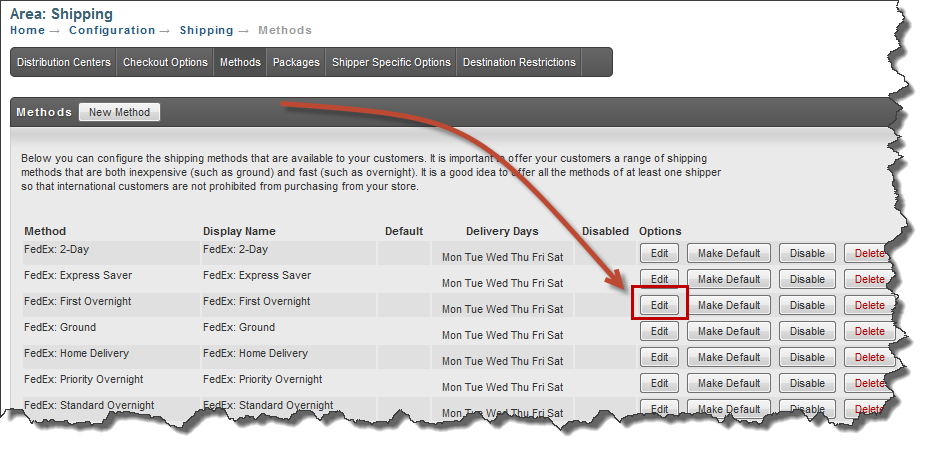Image resolution: width=930 pixels, height=452 pixels.
Task: Disable the FedEx: Home Delivery method
Action: point(807,358)
